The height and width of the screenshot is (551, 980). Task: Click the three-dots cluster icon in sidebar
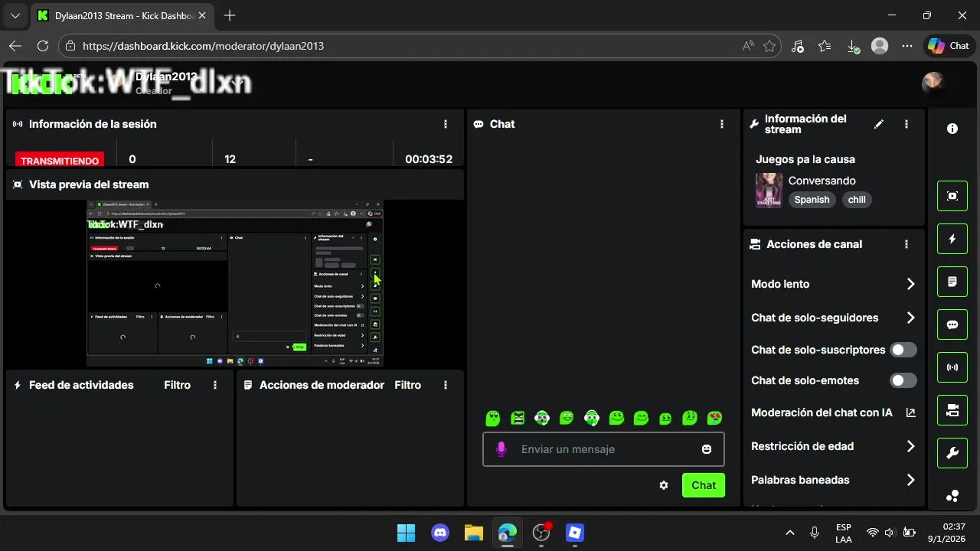tap(952, 496)
